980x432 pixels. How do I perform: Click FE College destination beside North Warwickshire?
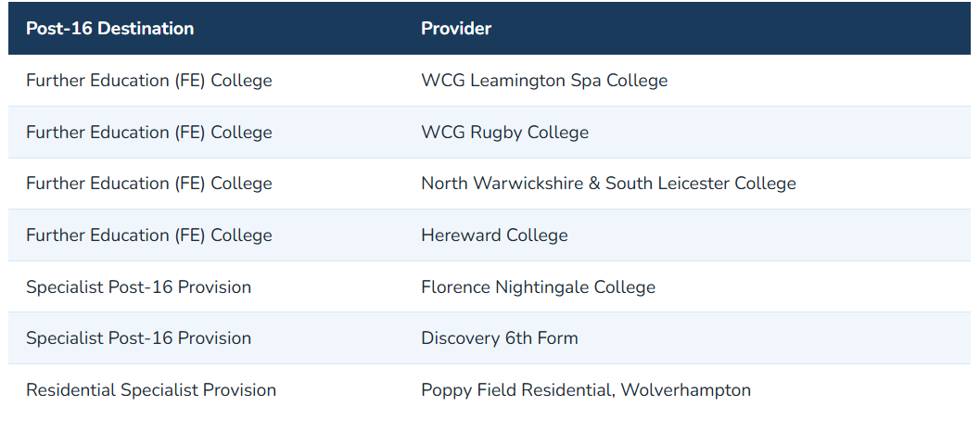[x=149, y=184]
